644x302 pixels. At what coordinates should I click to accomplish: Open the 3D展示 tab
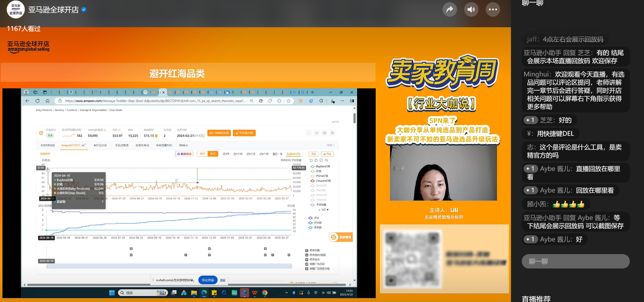click(183, 145)
